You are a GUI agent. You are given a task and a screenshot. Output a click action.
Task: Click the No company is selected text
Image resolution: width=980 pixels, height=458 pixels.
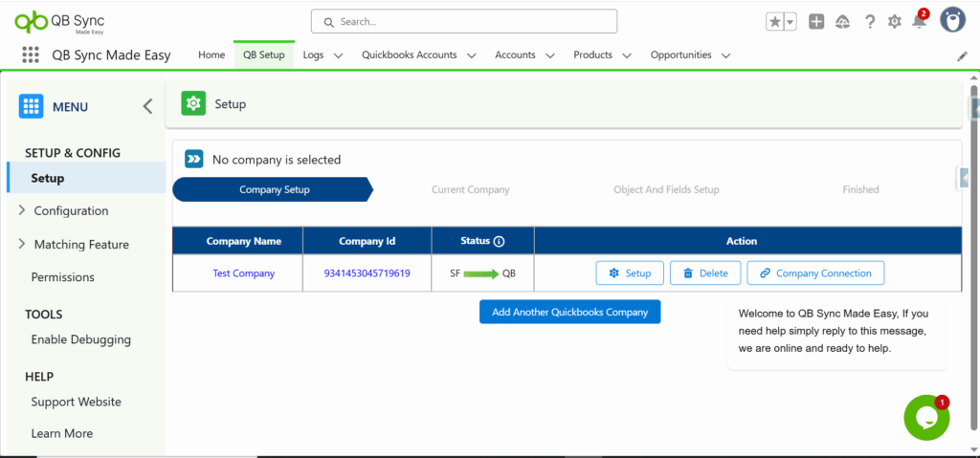coord(277,160)
